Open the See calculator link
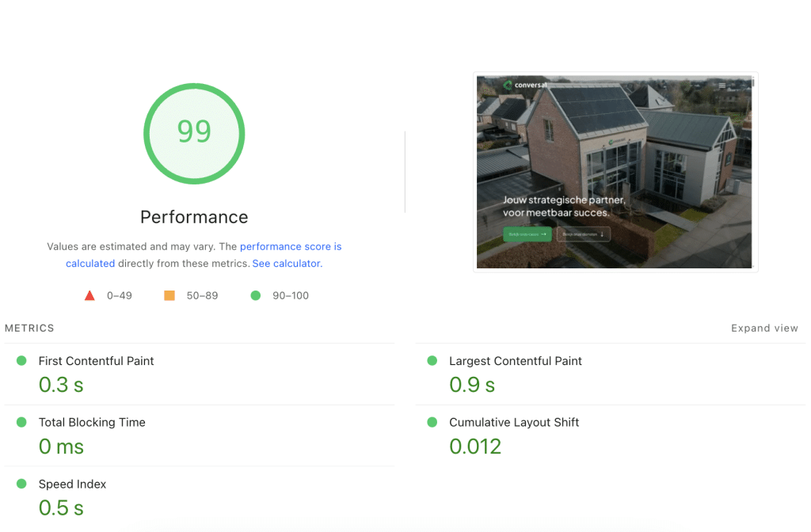Image resolution: width=811 pixels, height=532 pixels. [287, 263]
